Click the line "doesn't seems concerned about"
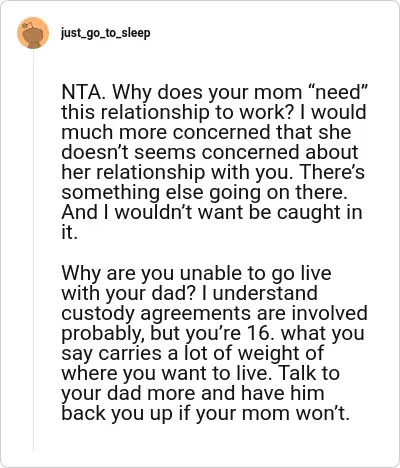 coord(210,152)
